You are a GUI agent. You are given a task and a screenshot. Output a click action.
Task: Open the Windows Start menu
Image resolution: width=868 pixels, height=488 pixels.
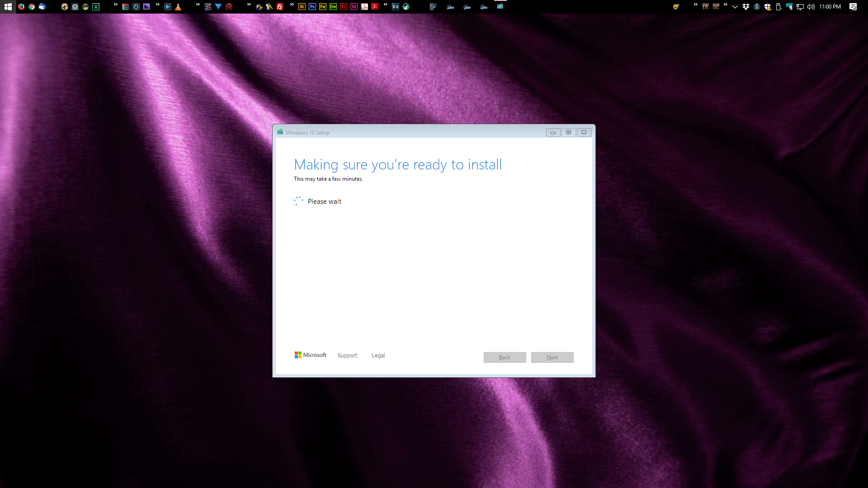(x=8, y=7)
